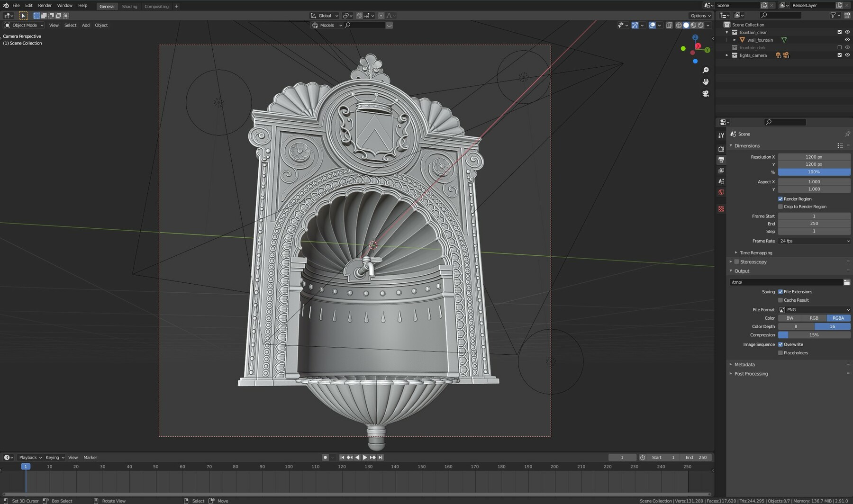
Task: Switch to solid viewport shading mode
Action: [x=686, y=25]
